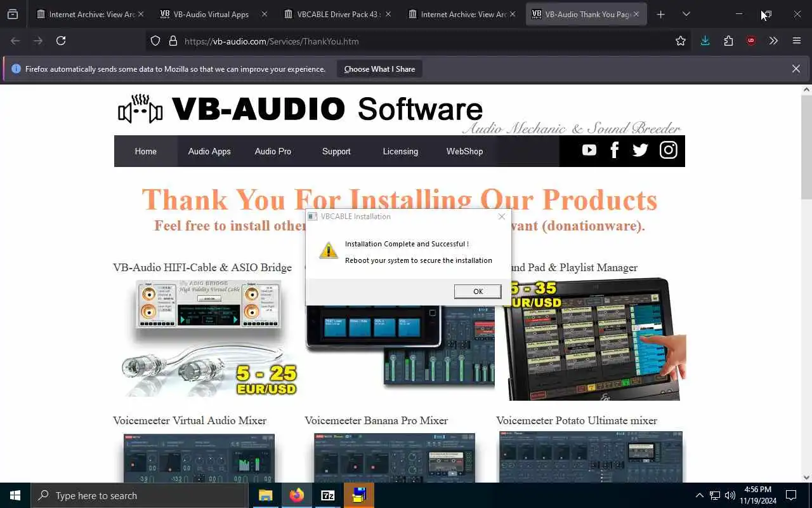The height and width of the screenshot is (508, 812).
Task: Click the VBCABLE installer taskbar icon
Action: (359, 495)
